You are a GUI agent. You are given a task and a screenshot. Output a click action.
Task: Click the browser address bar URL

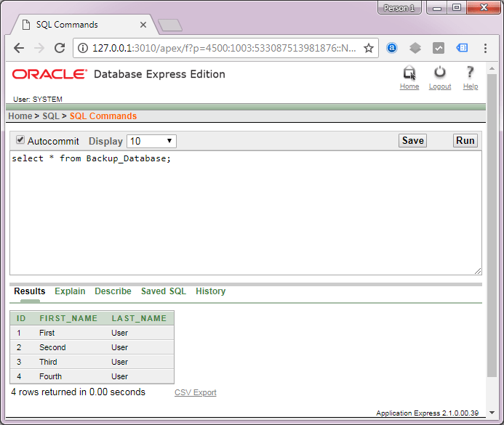coord(224,48)
